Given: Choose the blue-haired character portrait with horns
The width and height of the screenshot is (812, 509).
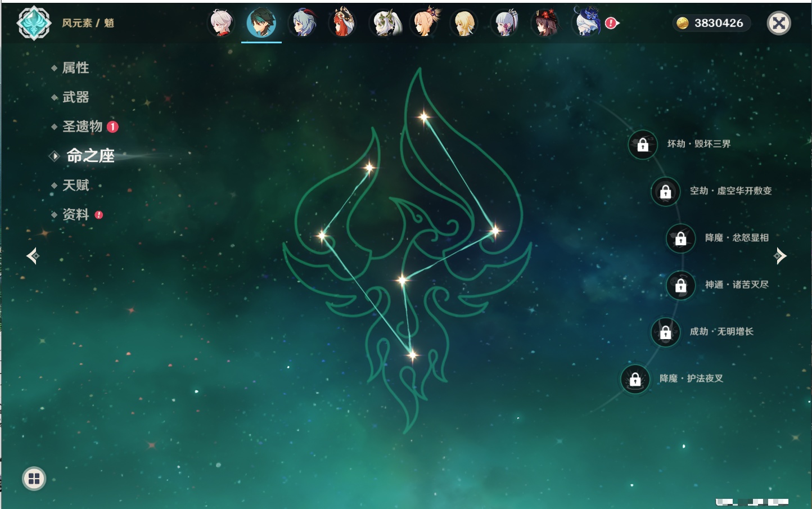Looking at the screenshot, I should click(302, 23).
